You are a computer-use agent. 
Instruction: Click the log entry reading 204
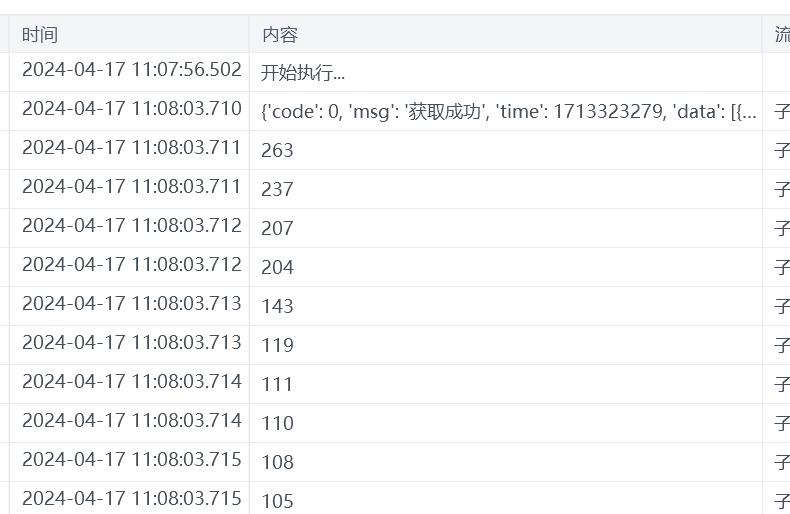pyautogui.click(x=277, y=267)
